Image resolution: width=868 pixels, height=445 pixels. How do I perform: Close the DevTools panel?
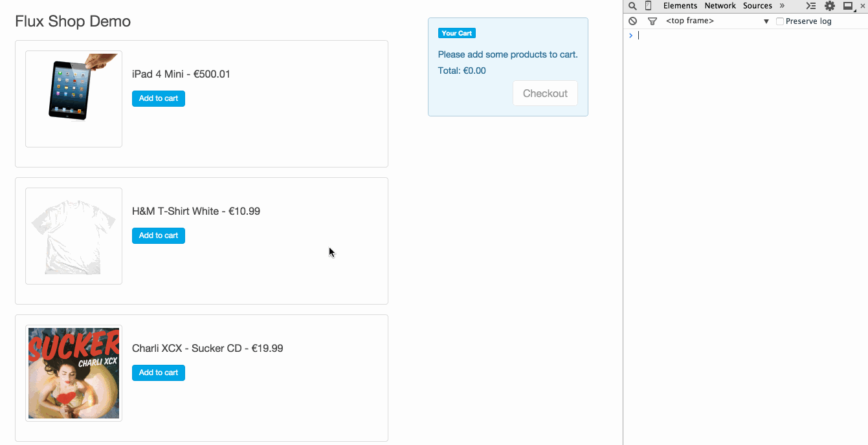[862, 6]
